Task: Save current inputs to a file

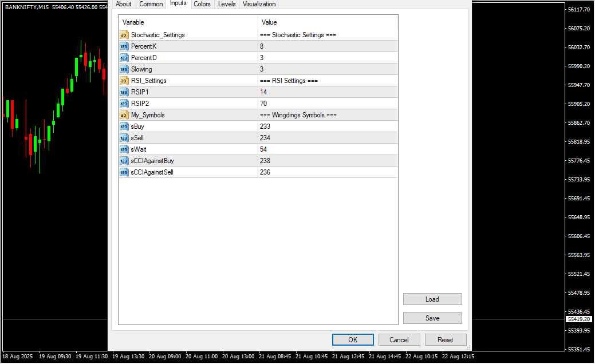Action: pos(432,318)
